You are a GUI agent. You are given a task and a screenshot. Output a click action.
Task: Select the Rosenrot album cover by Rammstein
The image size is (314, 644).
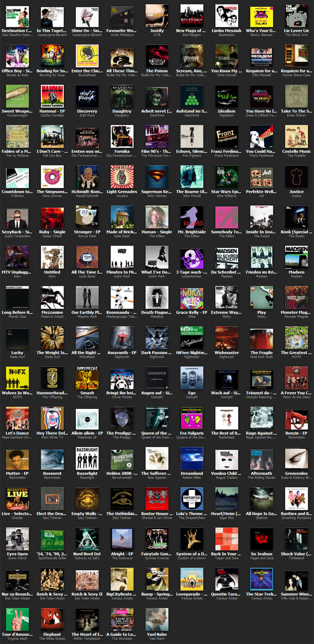coord(52,458)
